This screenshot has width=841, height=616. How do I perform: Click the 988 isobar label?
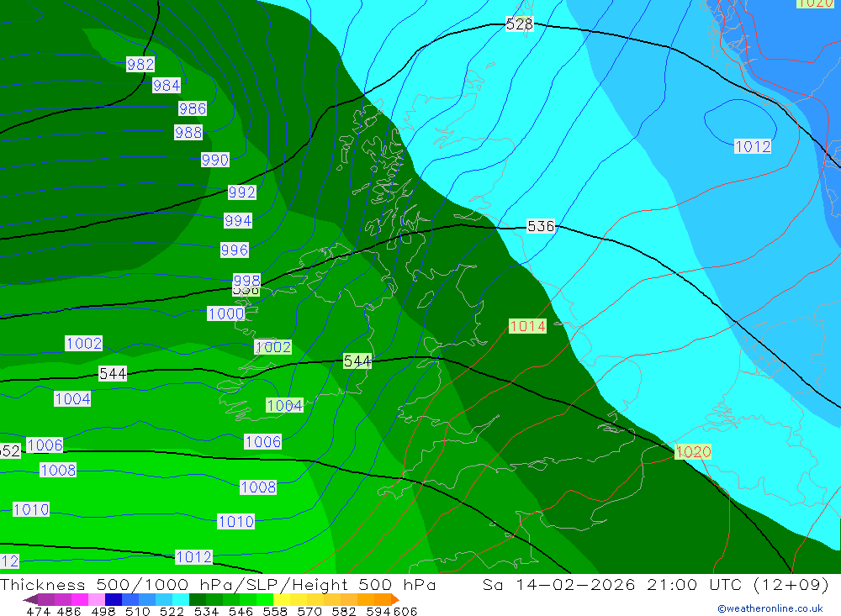(x=188, y=133)
